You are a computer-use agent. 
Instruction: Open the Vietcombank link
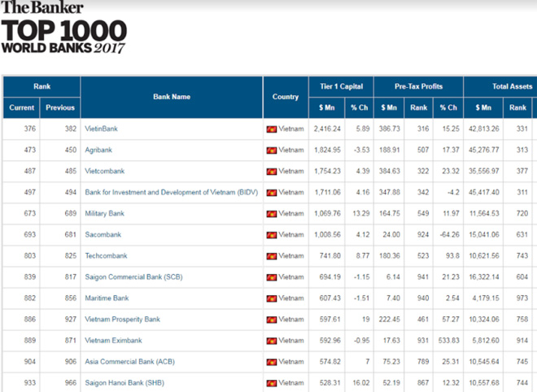pyautogui.click(x=104, y=171)
